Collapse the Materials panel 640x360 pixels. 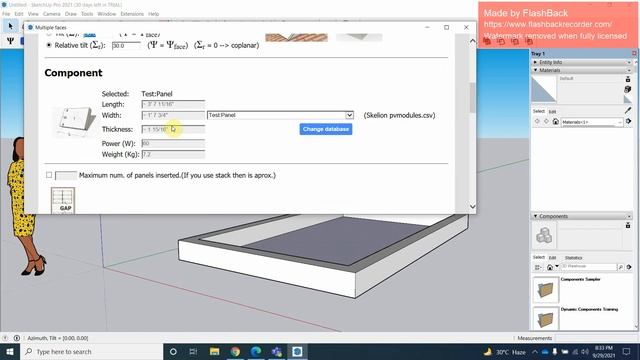pyautogui.click(x=536, y=70)
